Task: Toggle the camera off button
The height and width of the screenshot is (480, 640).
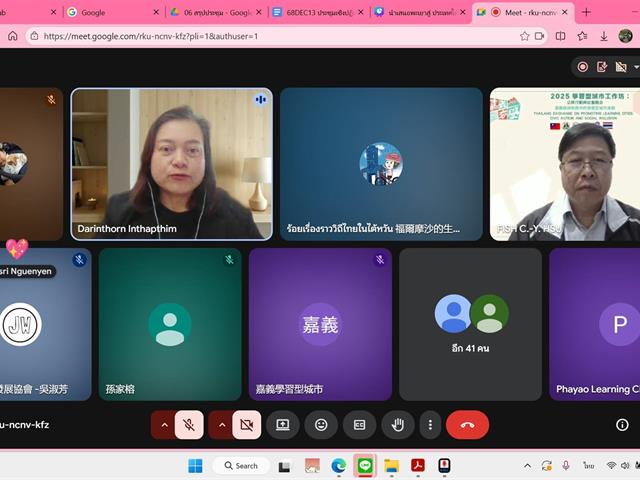Action: click(247, 425)
